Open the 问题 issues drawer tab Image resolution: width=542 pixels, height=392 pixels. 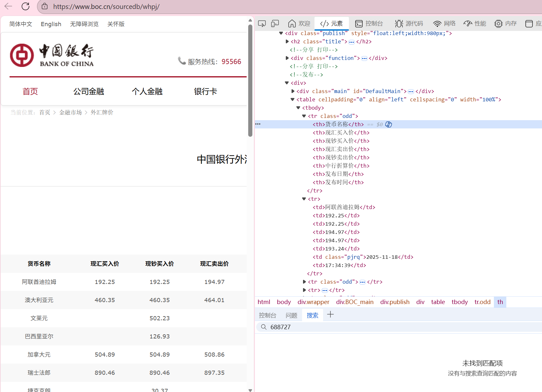(292, 315)
